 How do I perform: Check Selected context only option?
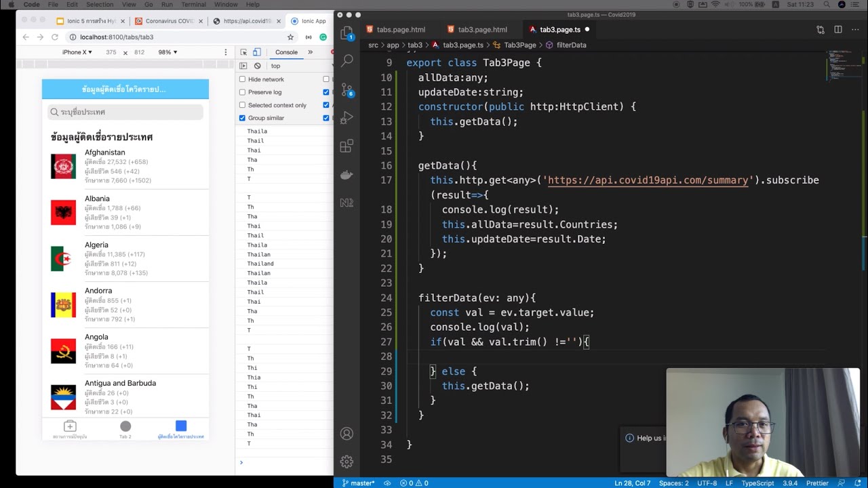tap(242, 105)
